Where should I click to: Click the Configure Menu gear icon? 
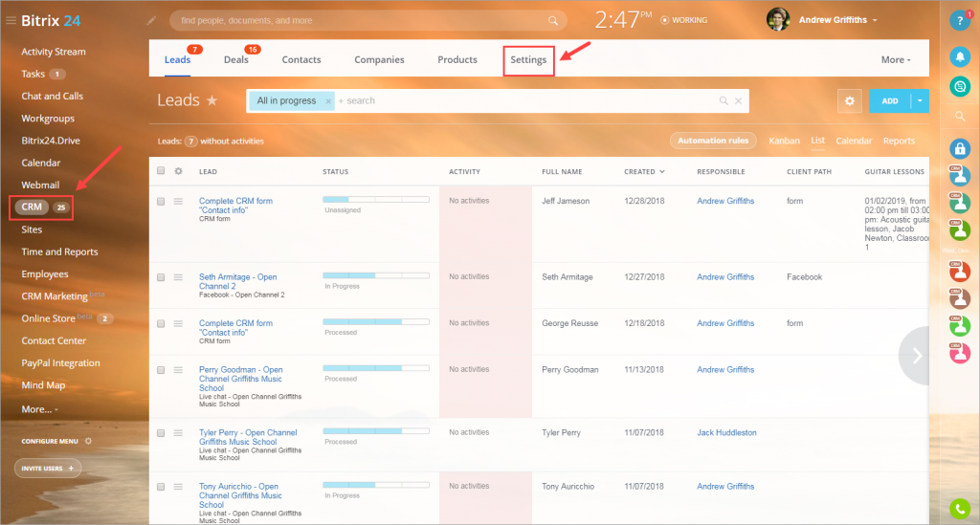click(88, 441)
